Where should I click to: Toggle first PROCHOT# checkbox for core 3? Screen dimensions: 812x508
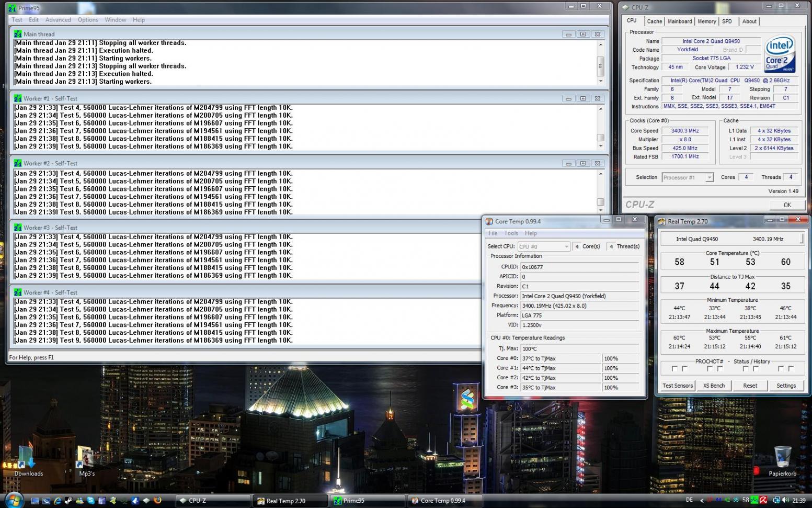781,369
